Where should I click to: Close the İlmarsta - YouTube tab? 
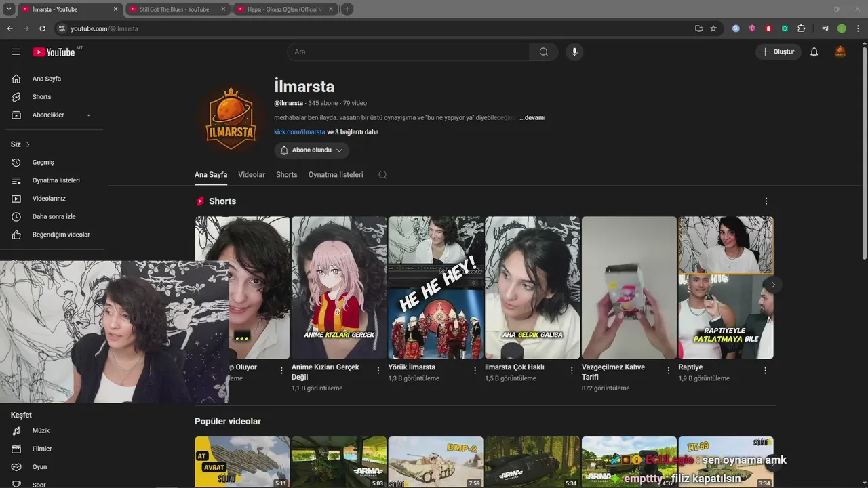tap(115, 9)
